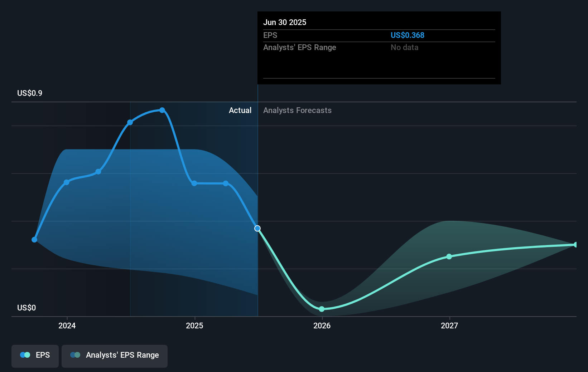Image resolution: width=588 pixels, height=372 pixels.
Task: Click the EPS color dots icon in legend
Action: tap(25, 355)
